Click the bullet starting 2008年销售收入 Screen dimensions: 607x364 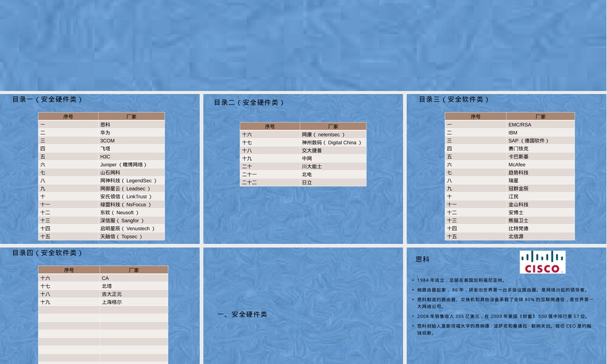click(502, 317)
